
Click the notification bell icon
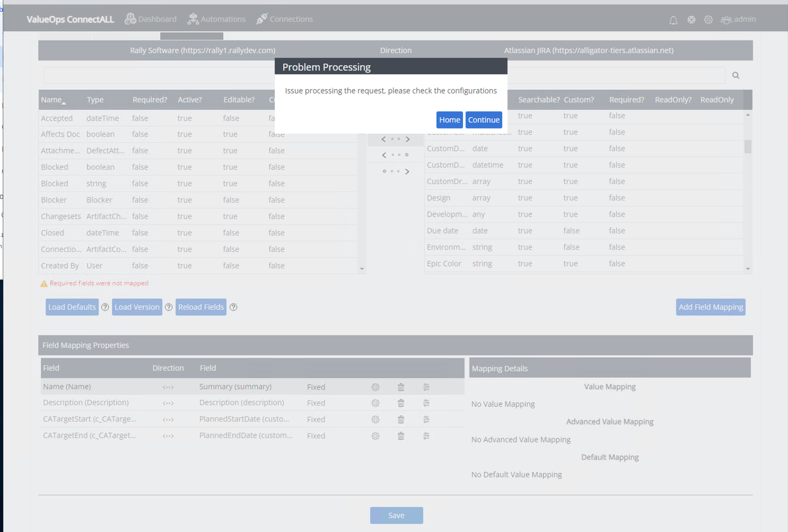click(673, 20)
